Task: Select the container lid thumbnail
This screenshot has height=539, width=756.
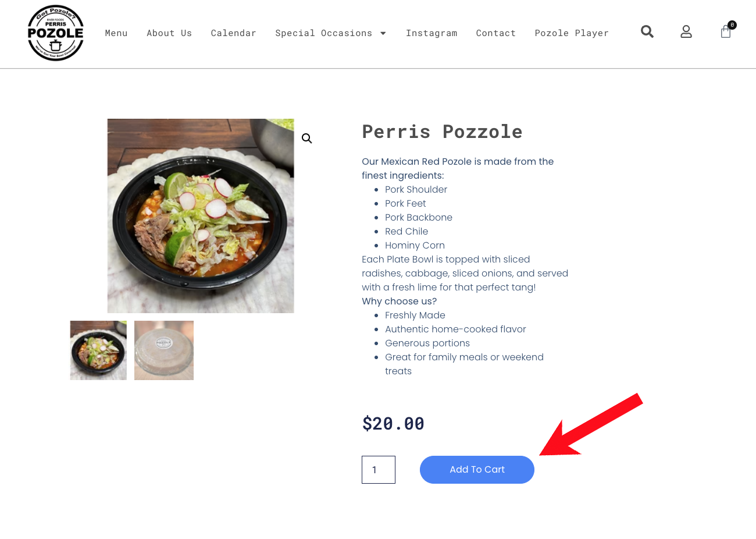Action: pyautogui.click(x=164, y=350)
